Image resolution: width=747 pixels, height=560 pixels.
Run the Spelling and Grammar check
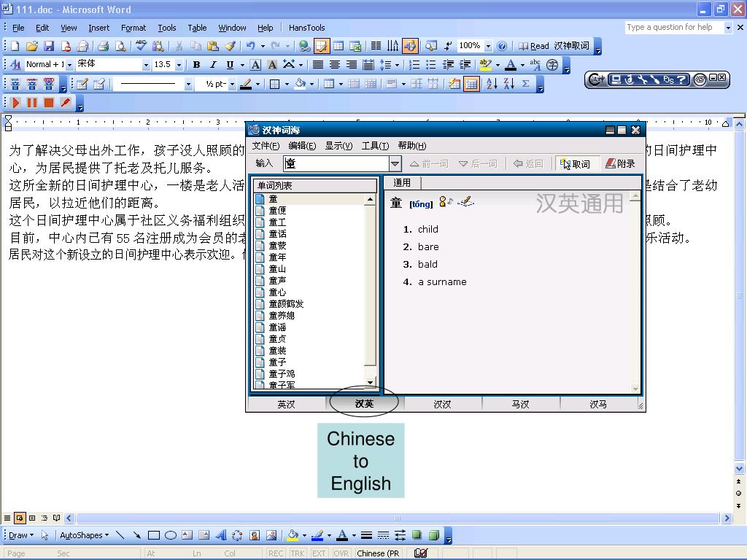pos(141,46)
